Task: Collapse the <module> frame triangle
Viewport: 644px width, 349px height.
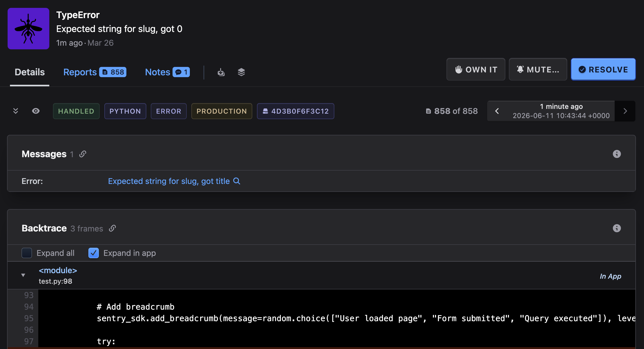Action: click(23, 275)
